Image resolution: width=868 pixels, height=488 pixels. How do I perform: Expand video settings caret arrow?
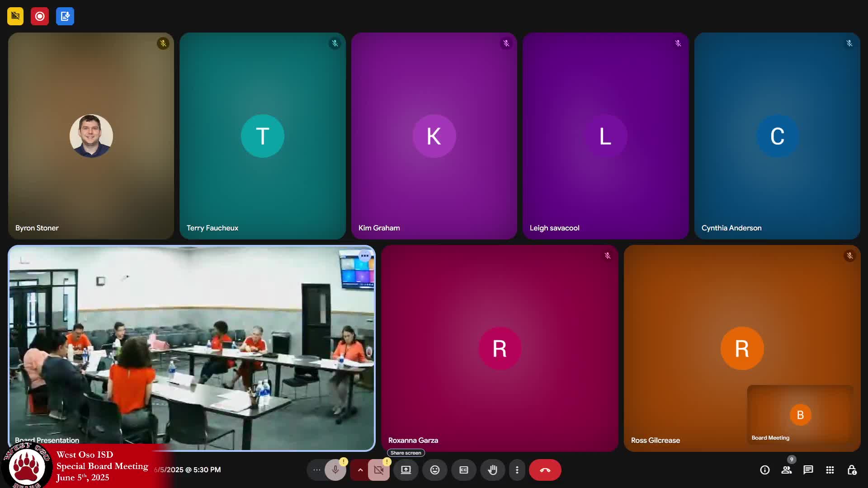point(360,470)
